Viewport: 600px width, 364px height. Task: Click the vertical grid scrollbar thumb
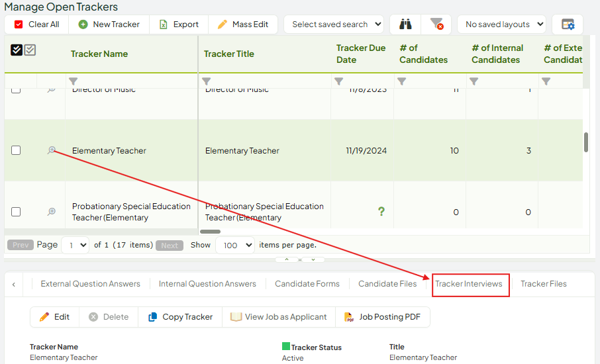click(x=586, y=142)
